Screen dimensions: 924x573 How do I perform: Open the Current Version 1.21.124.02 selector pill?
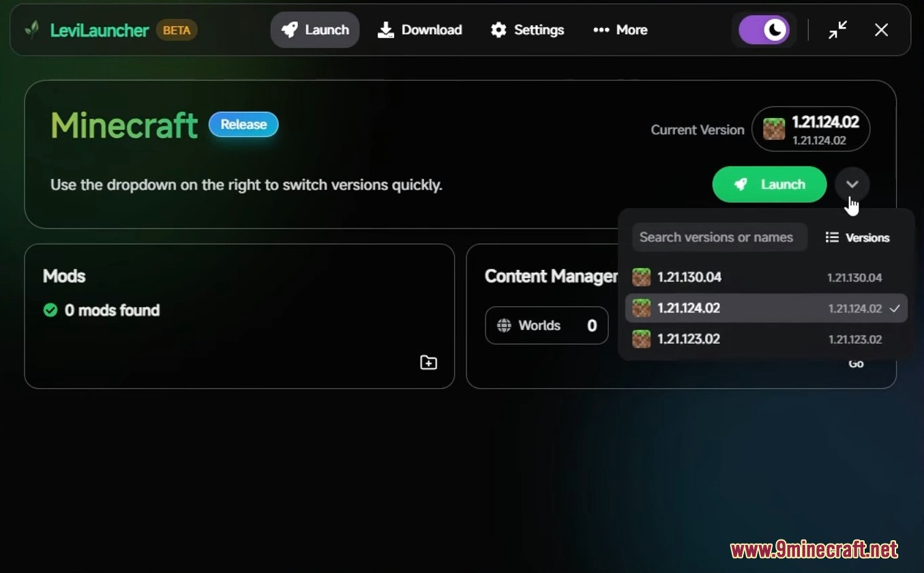click(810, 129)
